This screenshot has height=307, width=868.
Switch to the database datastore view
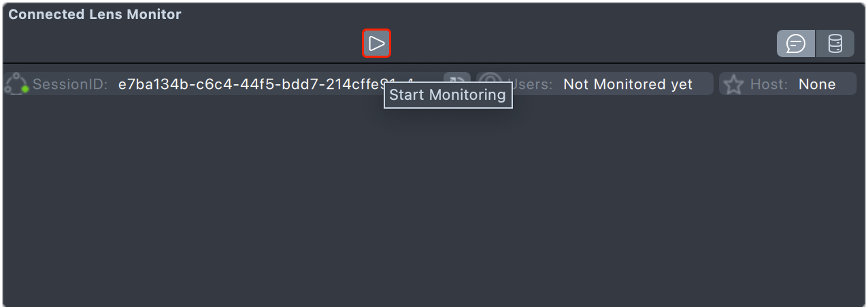point(835,43)
